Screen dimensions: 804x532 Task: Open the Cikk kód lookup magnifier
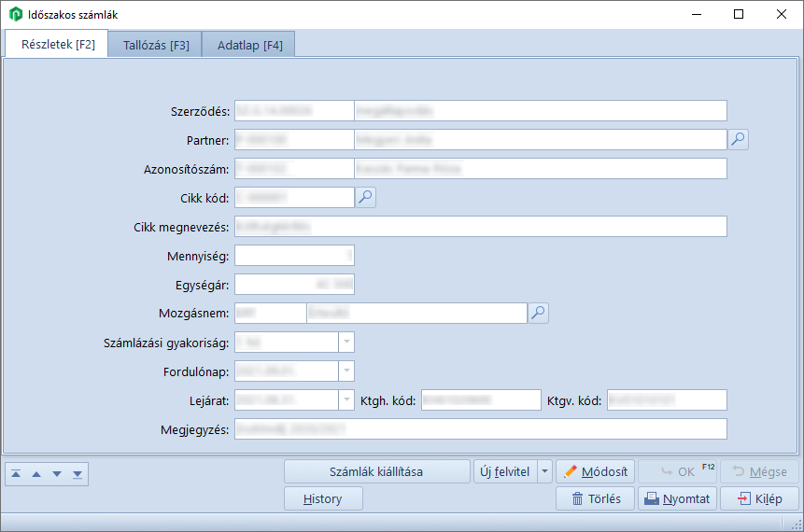click(x=365, y=197)
